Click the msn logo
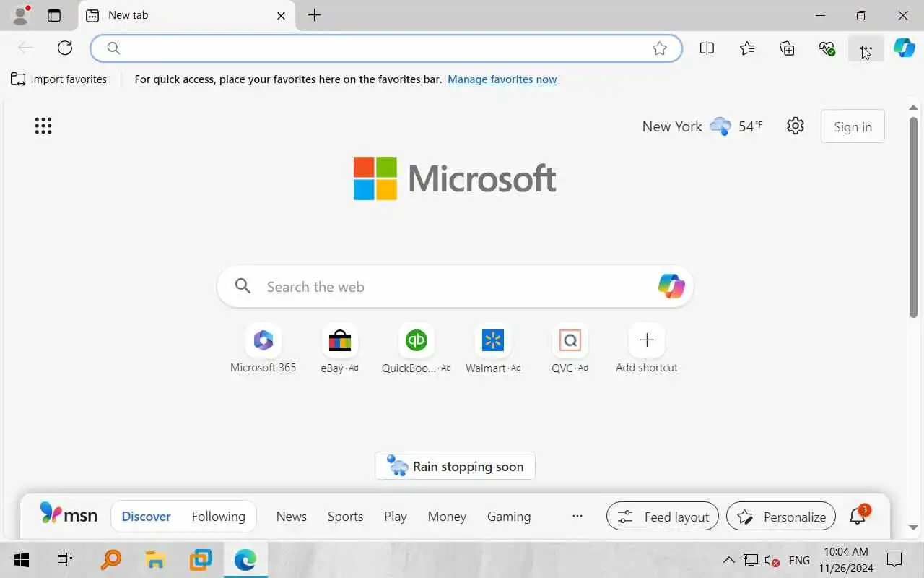924x578 pixels. (69, 514)
